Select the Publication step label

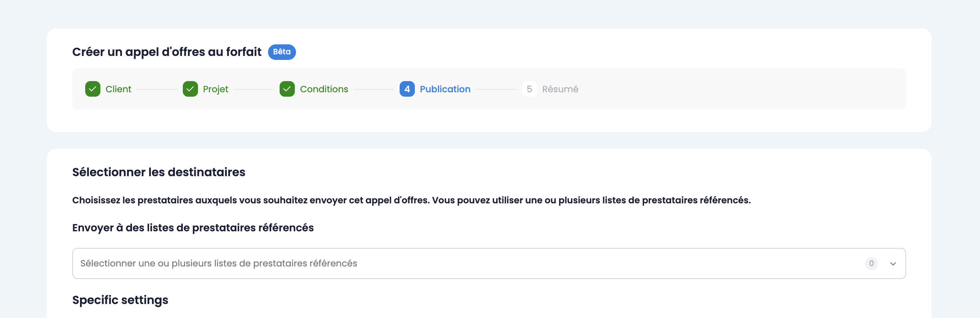445,89
